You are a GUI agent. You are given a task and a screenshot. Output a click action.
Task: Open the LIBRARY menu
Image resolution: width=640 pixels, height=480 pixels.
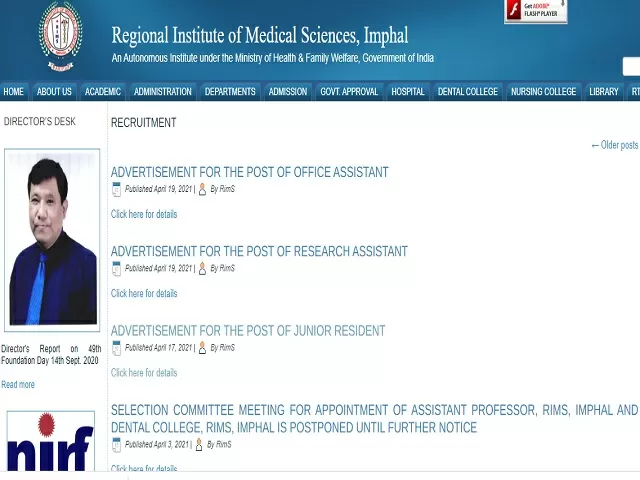click(604, 91)
